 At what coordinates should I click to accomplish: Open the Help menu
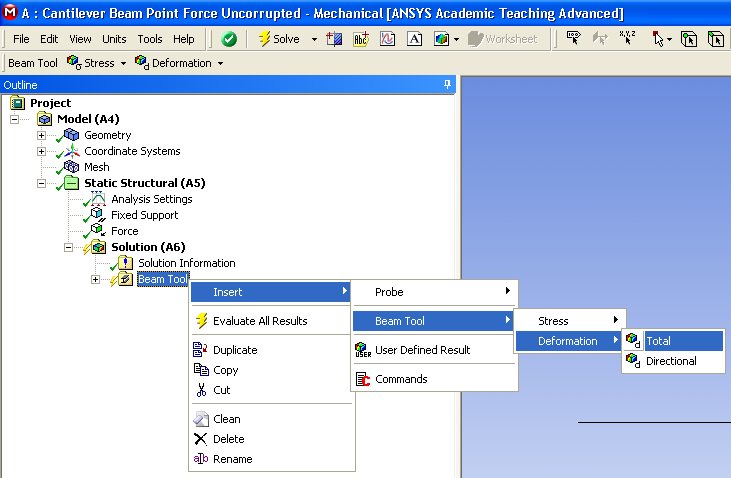click(x=184, y=39)
